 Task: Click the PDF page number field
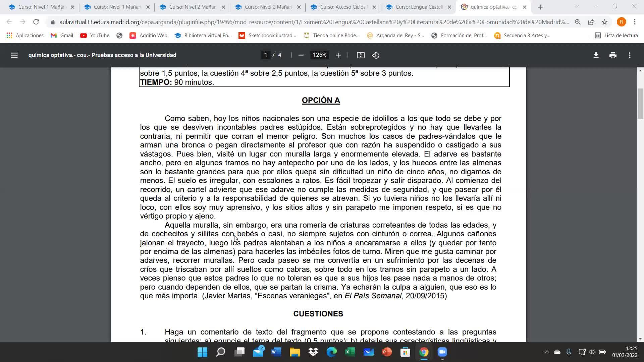(266, 55)
